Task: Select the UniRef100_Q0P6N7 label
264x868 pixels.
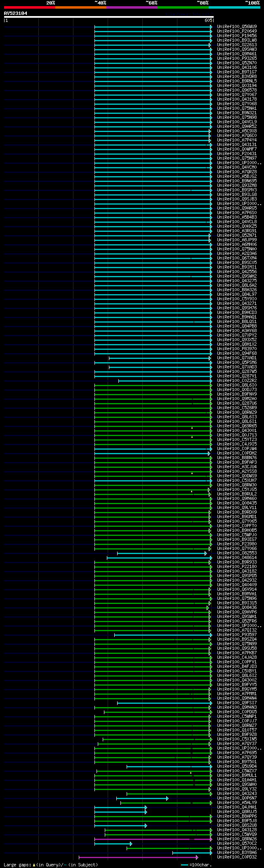Action: tap(237, 798)
